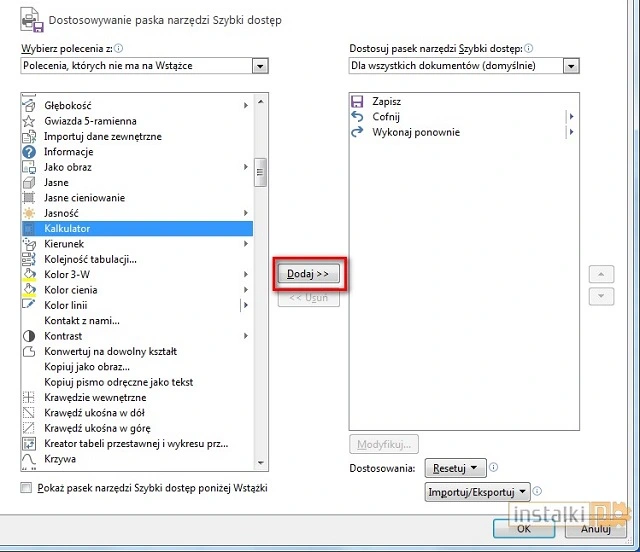
Task: Select the Krzywa curve icon
Action: click(x=29, y=459)
